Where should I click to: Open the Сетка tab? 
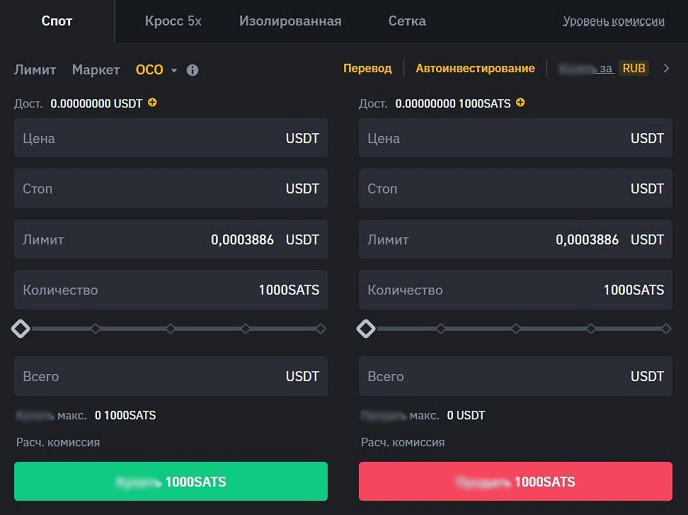[x=407, y=21]
